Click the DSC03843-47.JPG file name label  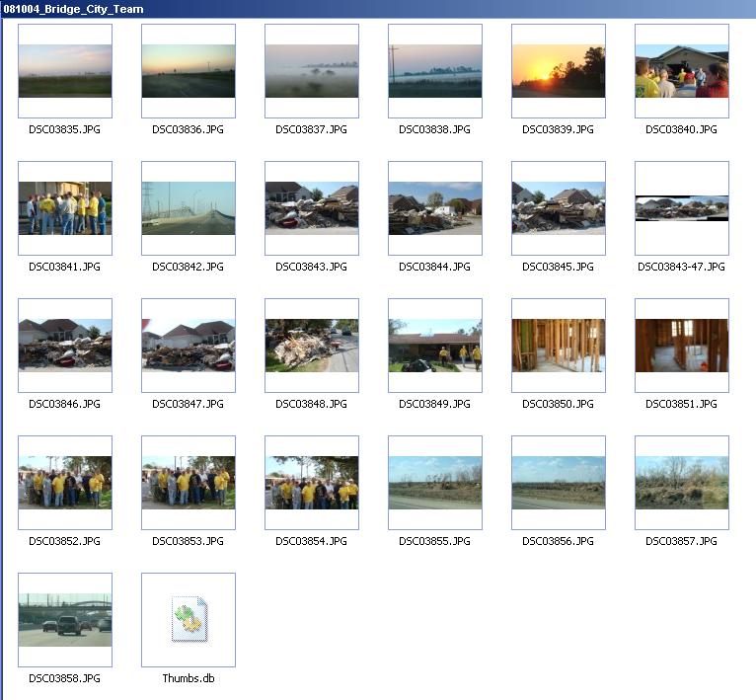pyautogui.click(x=682, y=267)
